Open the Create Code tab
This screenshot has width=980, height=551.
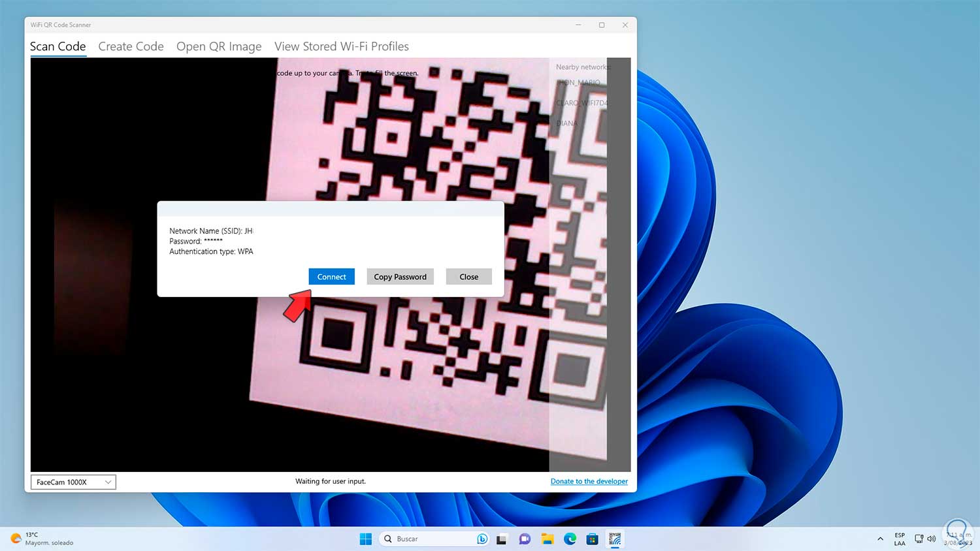131,46
